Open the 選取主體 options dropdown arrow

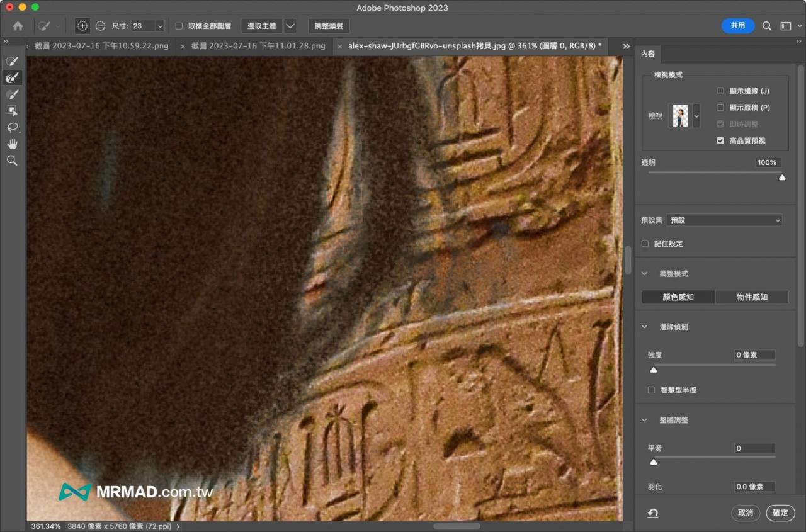click(x=290, y=26)
